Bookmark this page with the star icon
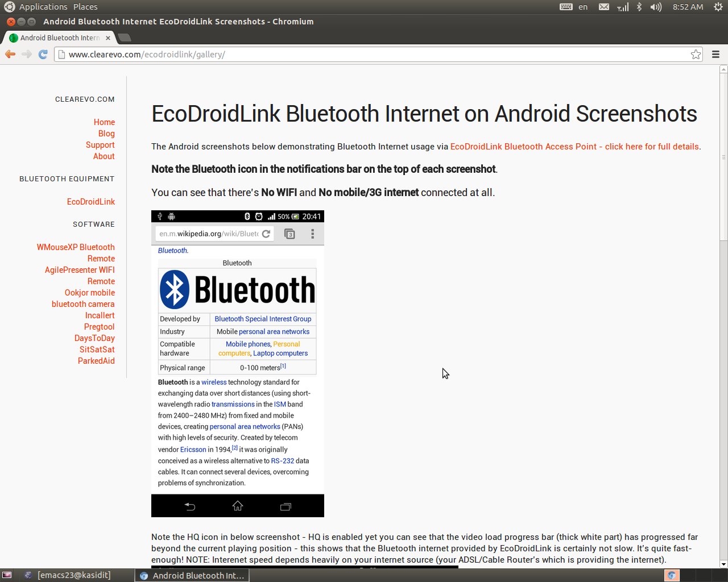This screenshot has height=582, width=728. coord(696,55)
